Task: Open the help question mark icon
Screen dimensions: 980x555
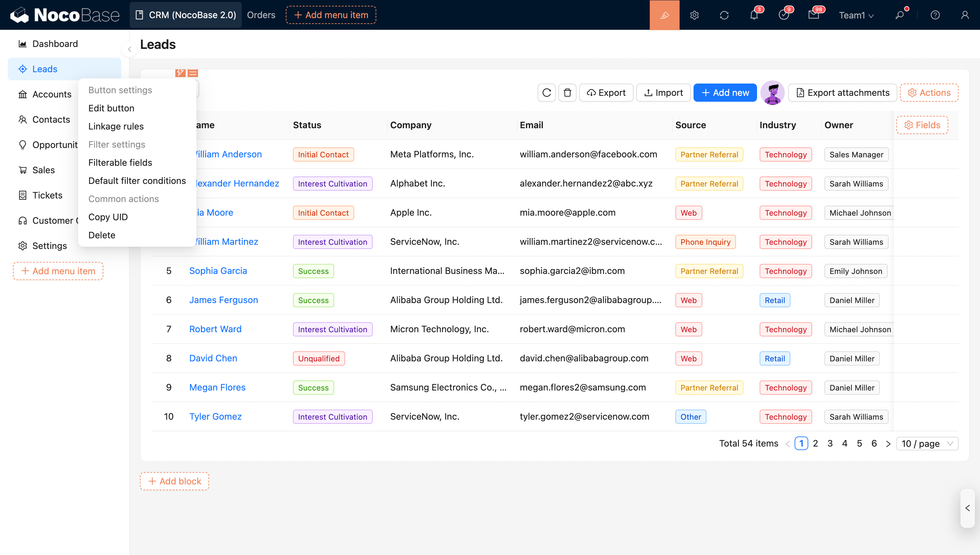Action: pos(935,15)
